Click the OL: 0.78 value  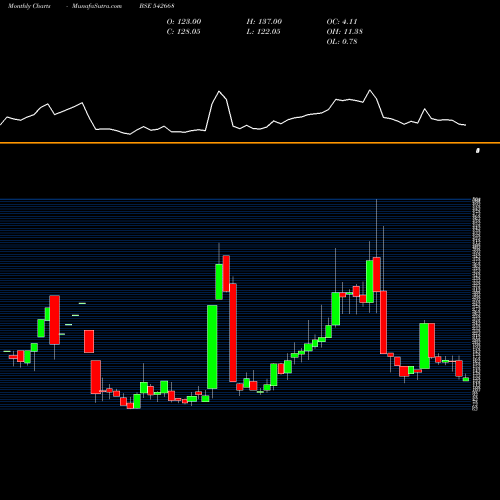click(x=342, y=42)
